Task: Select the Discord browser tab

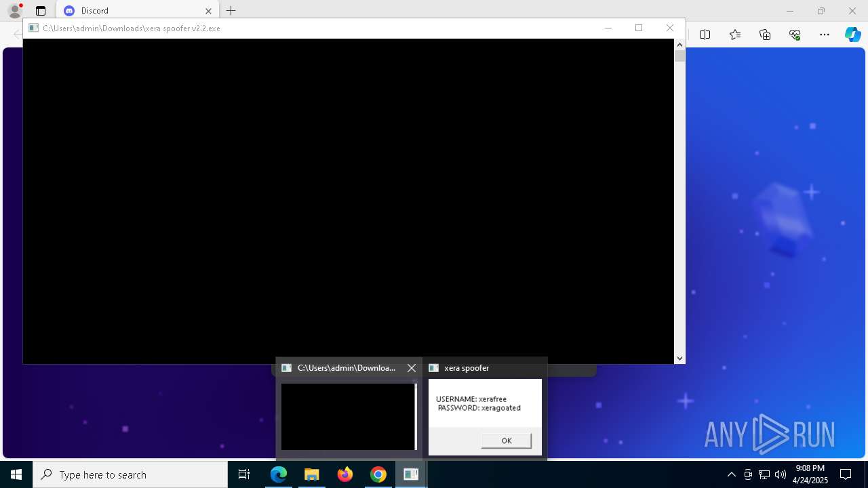Action: pyautogui.click(x=138, y=11)
